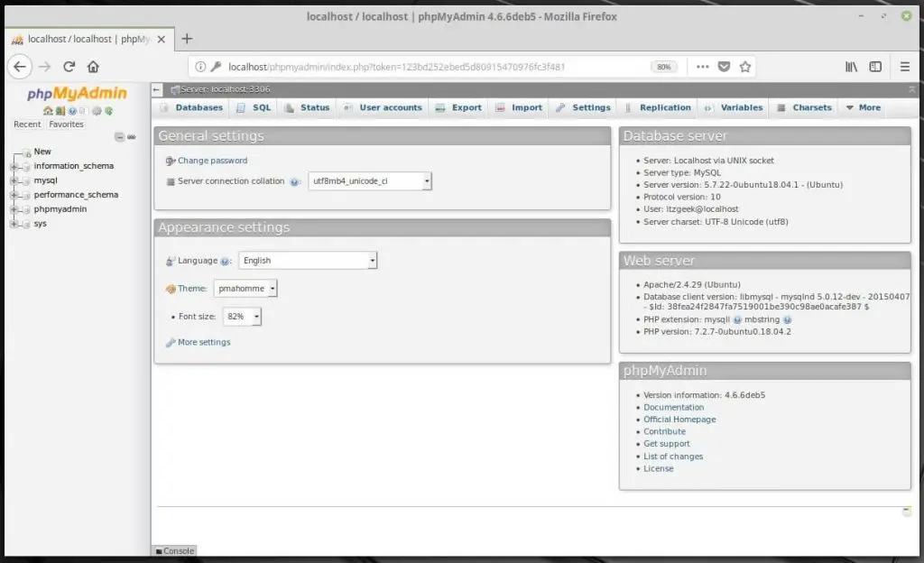Open the MySQL documentation icon in sidebar

pos(82,111)
